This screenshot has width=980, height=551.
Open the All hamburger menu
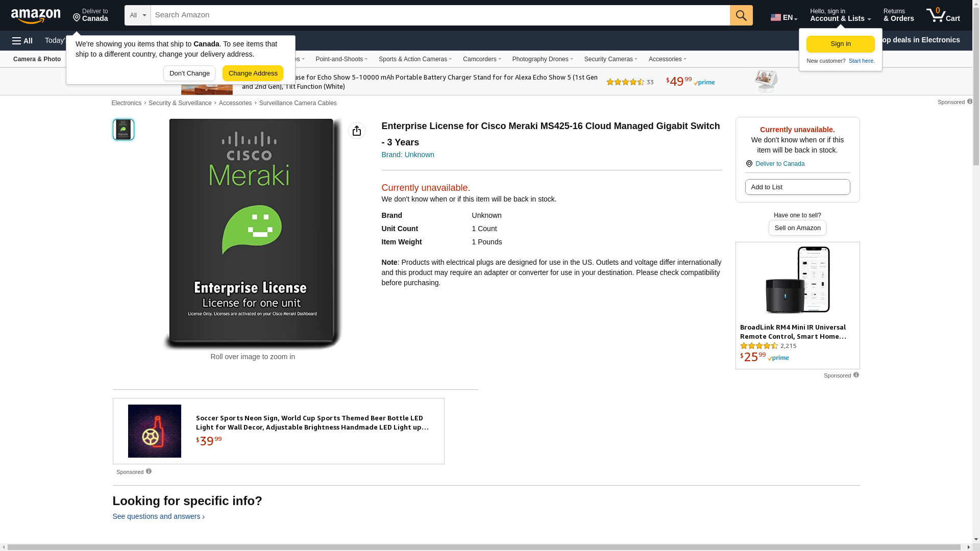tap(22, 40)
